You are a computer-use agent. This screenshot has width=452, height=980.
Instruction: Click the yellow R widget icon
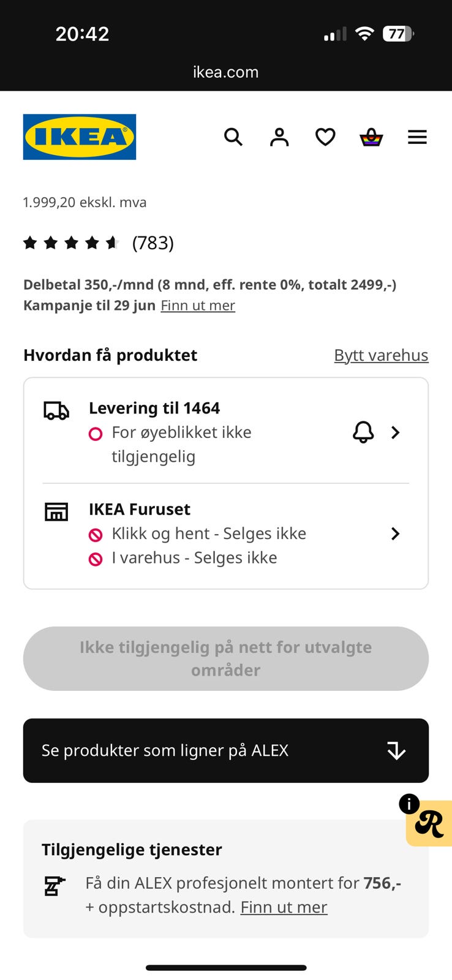click(431, 824)
